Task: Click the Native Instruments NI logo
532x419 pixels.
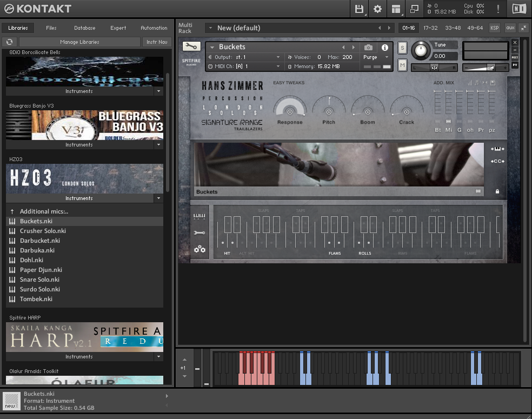Action: (519, 9)
